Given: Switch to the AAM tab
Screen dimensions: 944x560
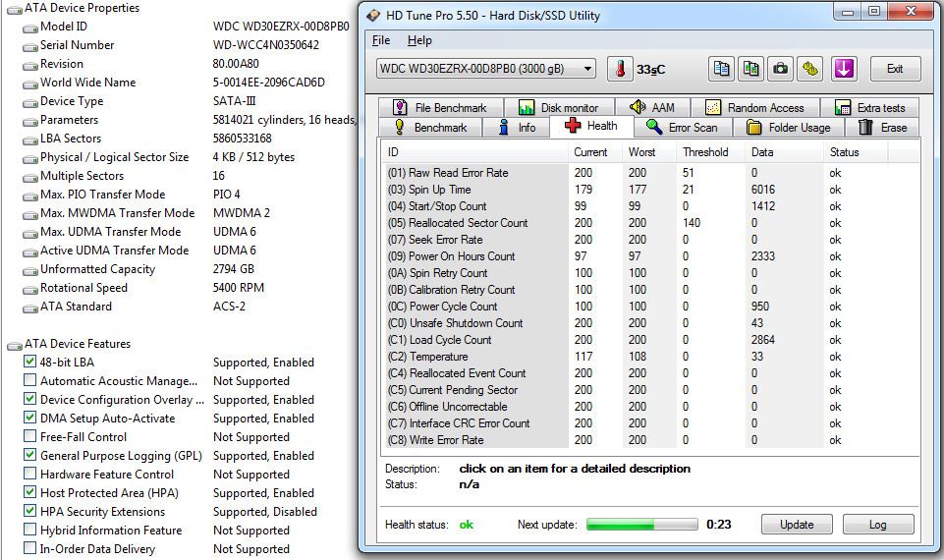Looking at the screenshot, I should pyautogui.click(x=652, y=108).
